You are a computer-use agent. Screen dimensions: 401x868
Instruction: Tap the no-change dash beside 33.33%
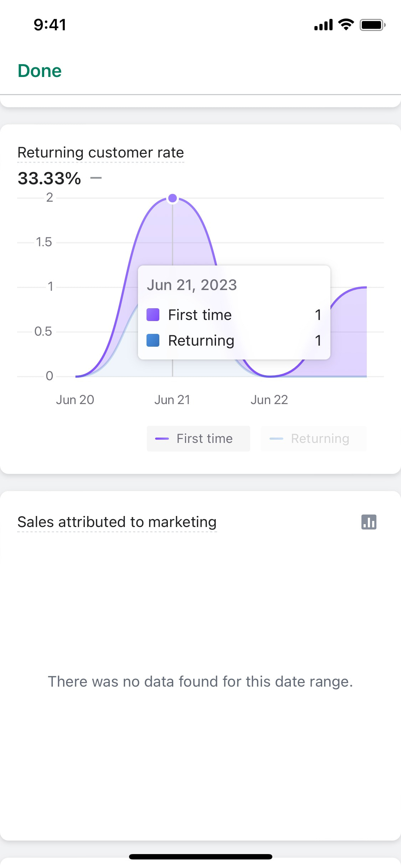pos(96,178)
